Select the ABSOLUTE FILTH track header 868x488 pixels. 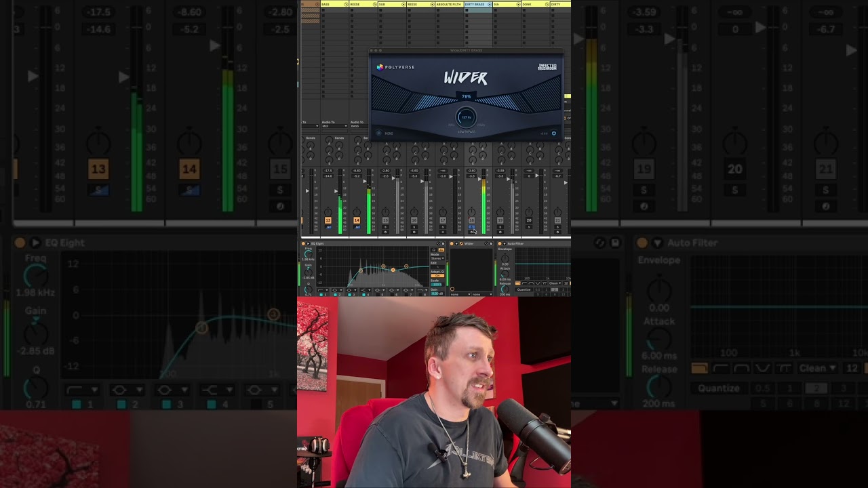click(449, 4)
